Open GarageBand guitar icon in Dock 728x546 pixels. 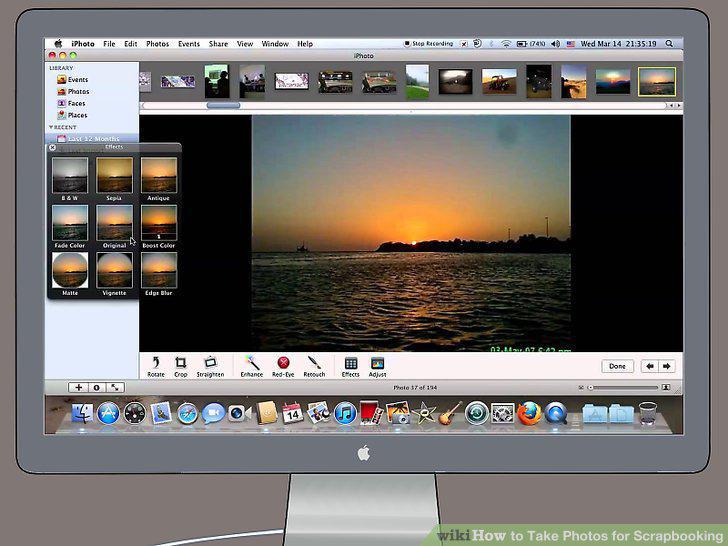click(x=450, y=413)
